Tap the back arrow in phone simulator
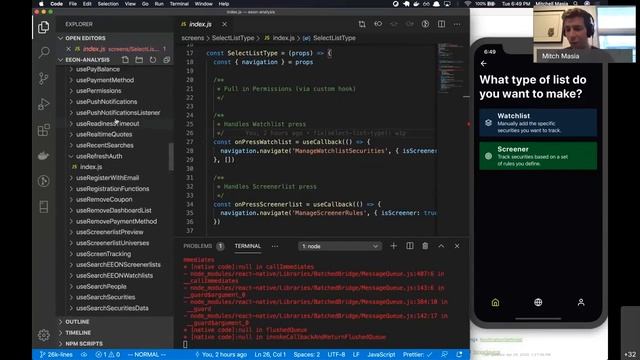This screenshot has width=640, height=360. click(484, 64)
